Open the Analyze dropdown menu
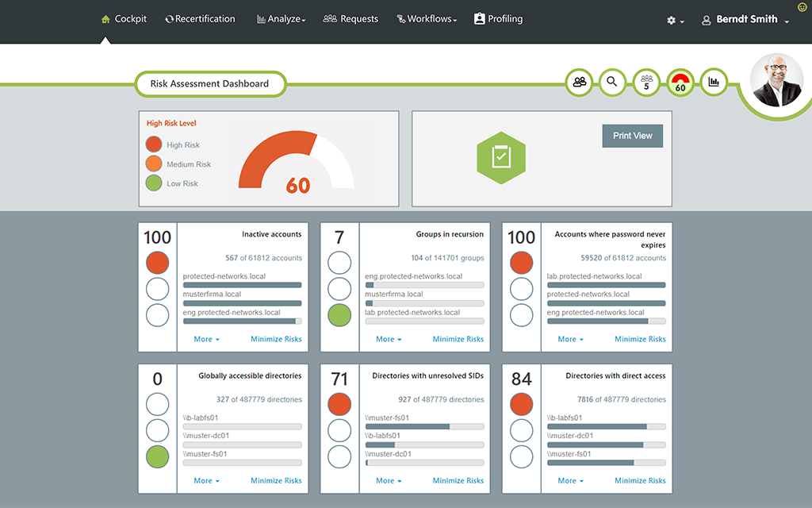This screenshot has height=508, width=812. coord(282,19)
